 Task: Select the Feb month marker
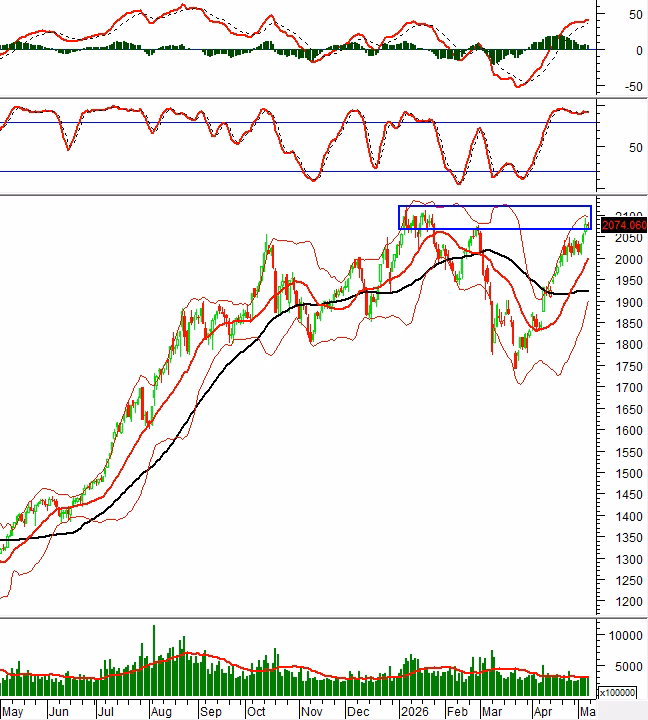click(x=457, y=712)
